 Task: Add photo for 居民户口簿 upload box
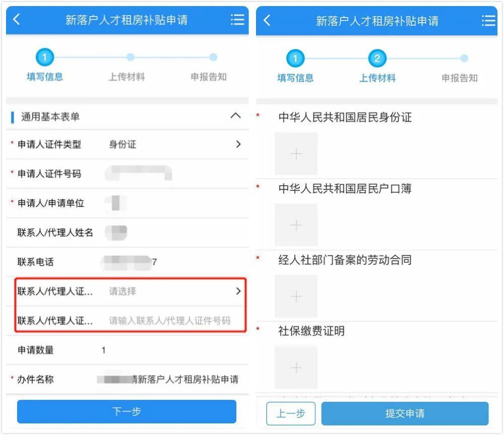[296, 225]
